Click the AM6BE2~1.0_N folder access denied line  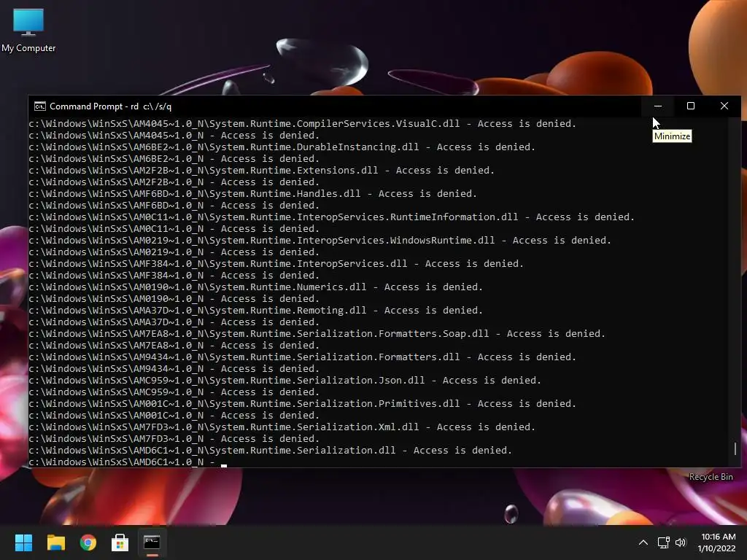[174, 158]
